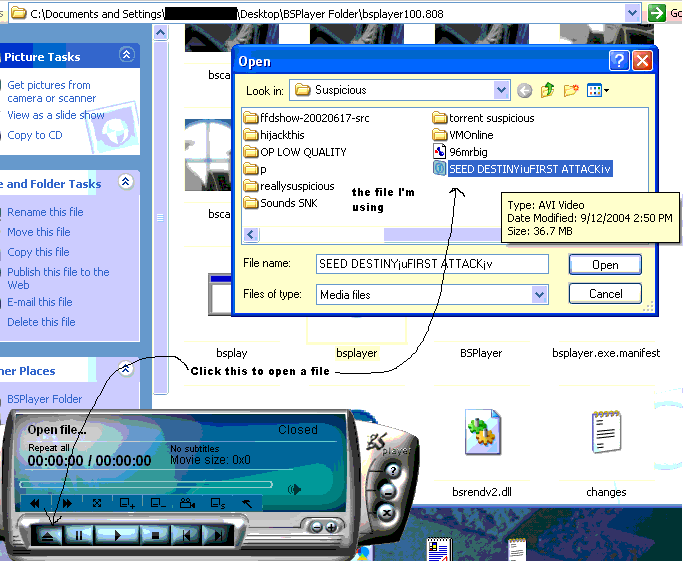
Task: Open the ffdshow-20020617-src folder
Action: (x=306, y=118)
